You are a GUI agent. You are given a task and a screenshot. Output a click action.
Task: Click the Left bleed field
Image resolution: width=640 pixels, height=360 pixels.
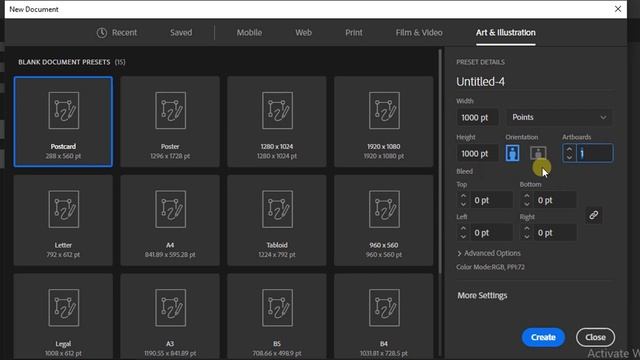coord(491,233)
